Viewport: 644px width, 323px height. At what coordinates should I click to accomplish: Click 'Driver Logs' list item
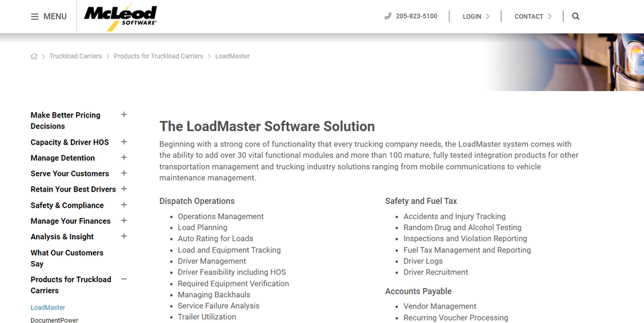[423, 261]
